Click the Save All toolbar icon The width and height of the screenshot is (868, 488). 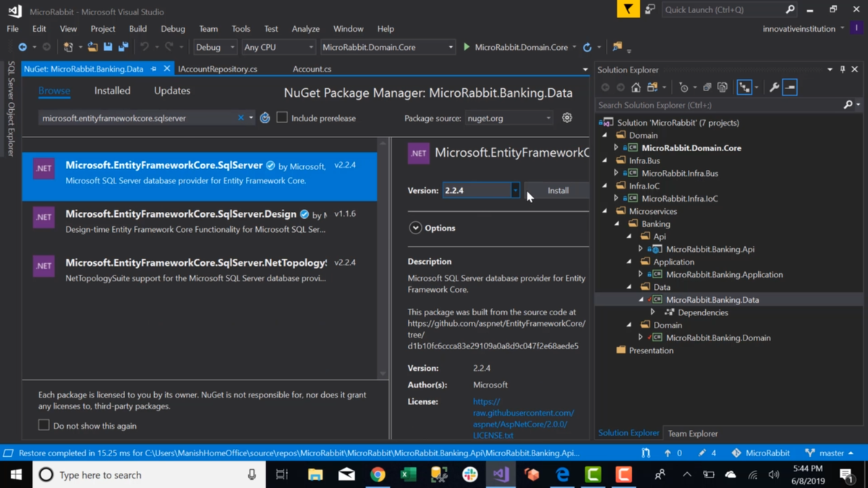pyautogui.click(x=124, y=47)
